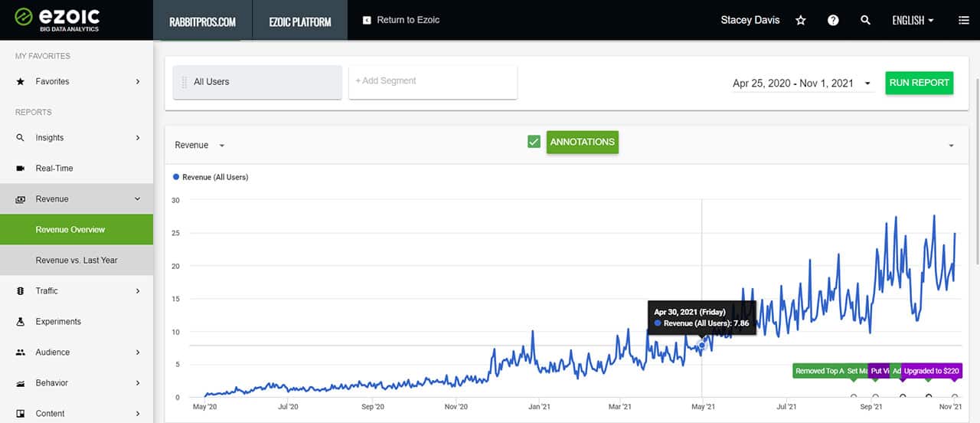This screenshot has height=423, width=980.
Task: Click the Traffic icon in sidebar
Action: [x=20, y=291]
